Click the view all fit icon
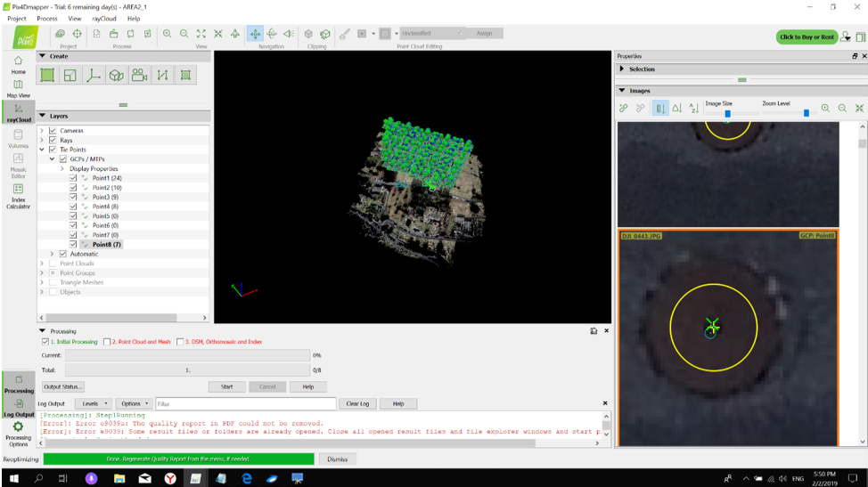This screenshot has height=487, width=868. 201,34
